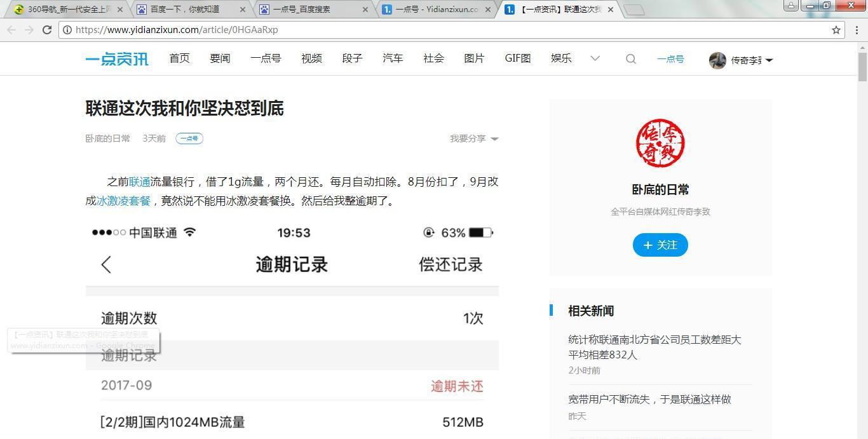Click the 卧底的日常 profile seal avatar

tap(660, 143)
